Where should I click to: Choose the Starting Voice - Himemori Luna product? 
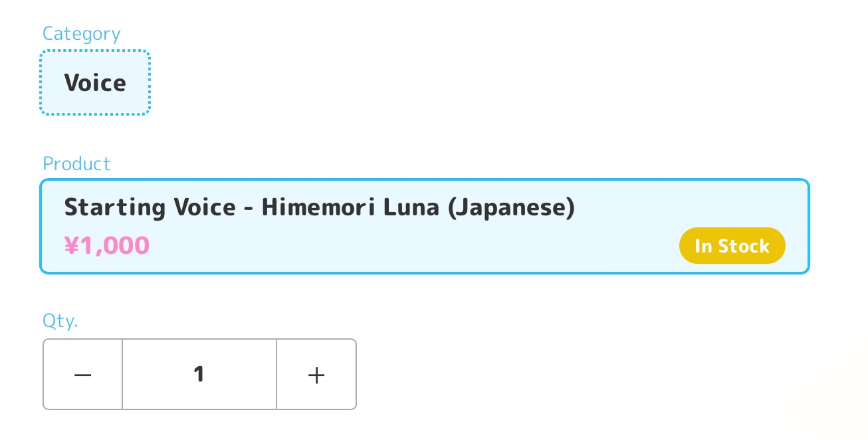[x=424, y=226]
